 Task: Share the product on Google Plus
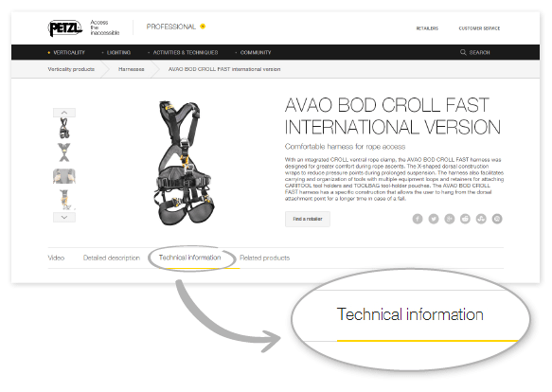point(449,219)
